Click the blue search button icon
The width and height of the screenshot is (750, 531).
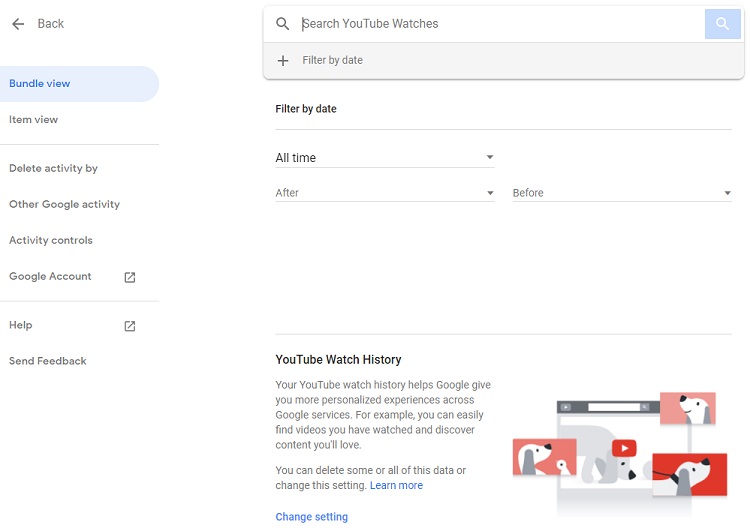coord(722,24)
